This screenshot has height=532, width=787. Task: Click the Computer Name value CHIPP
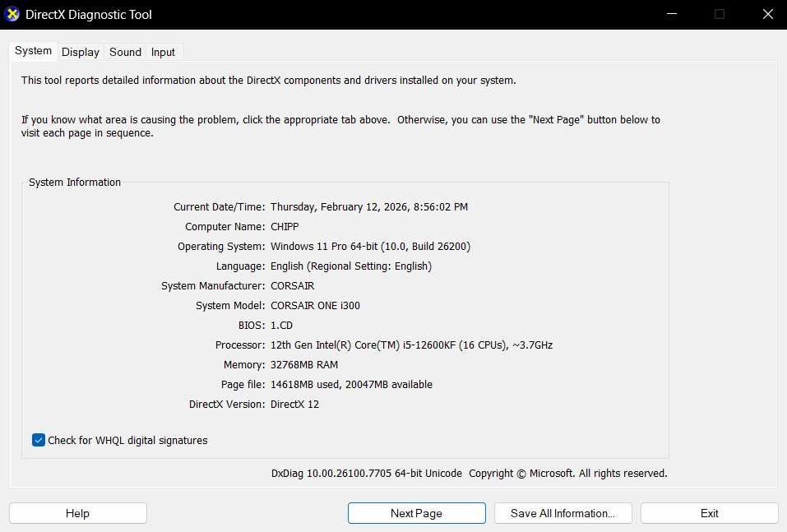(285, 227)
